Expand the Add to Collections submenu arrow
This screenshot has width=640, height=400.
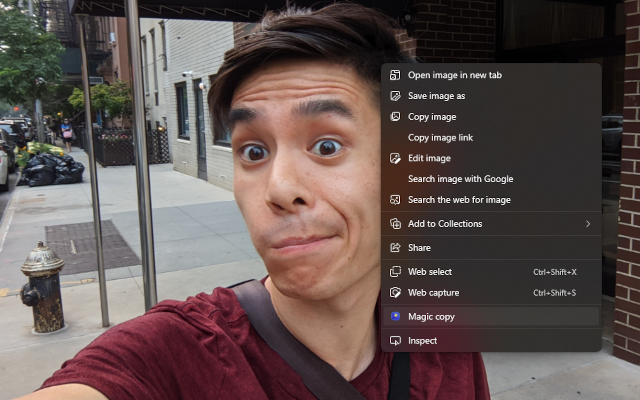click(588, 224)
